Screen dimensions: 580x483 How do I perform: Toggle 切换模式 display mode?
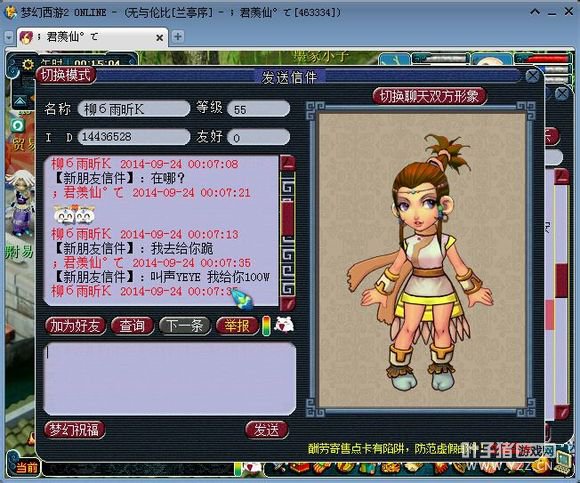coord(66,75)
